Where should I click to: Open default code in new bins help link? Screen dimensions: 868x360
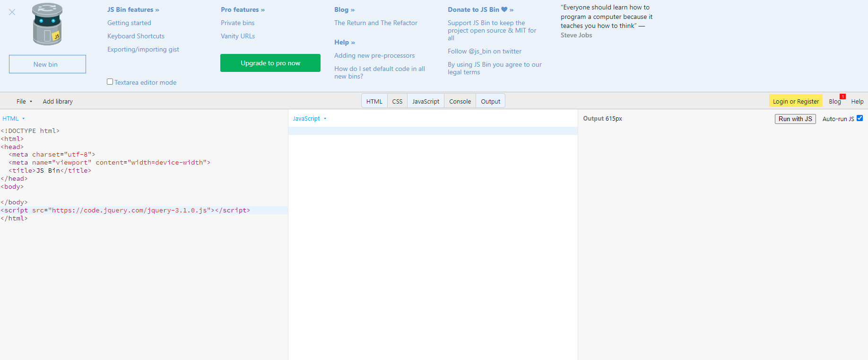pos(380,72)
